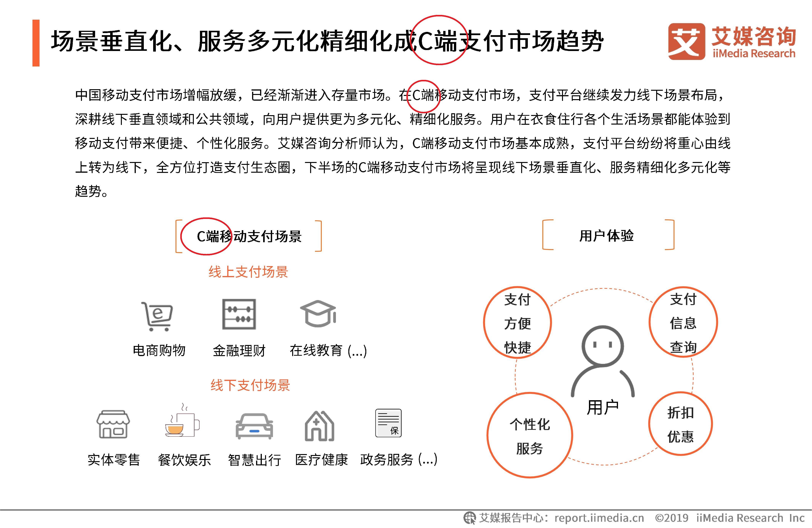Click the graduation cap education icon
The height and width of the screenshot is (528, 812).
click(x=318, y=314)
